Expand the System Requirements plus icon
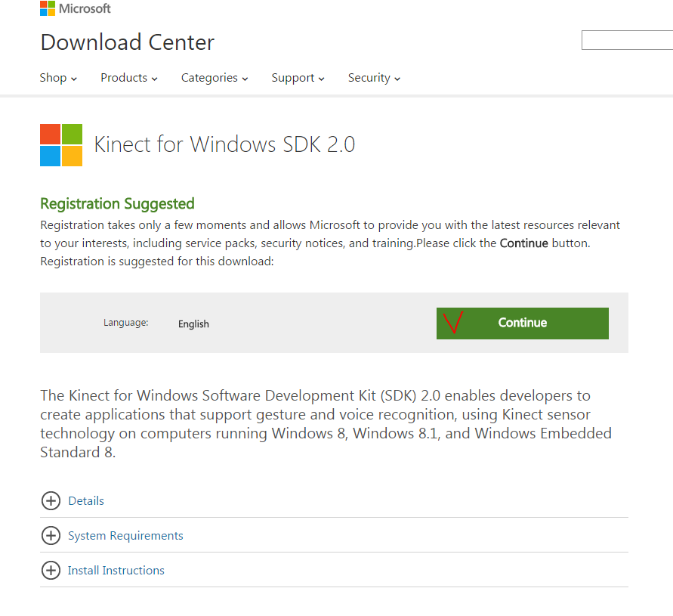 [x=51, y=536]
